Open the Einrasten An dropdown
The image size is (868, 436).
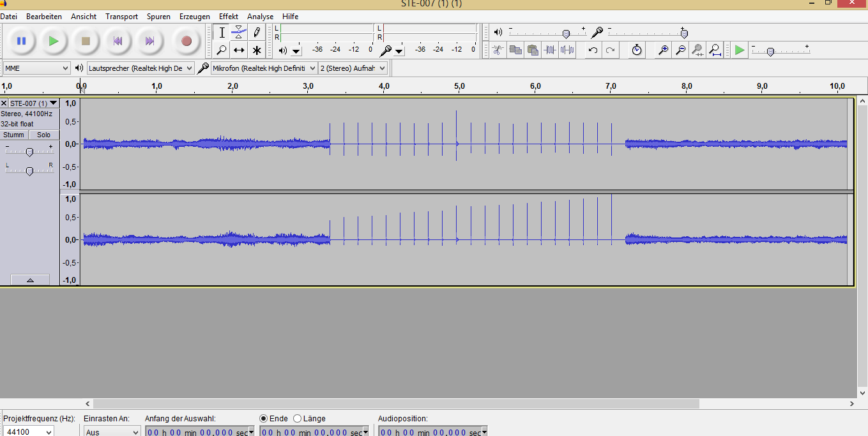coord(112,432)
